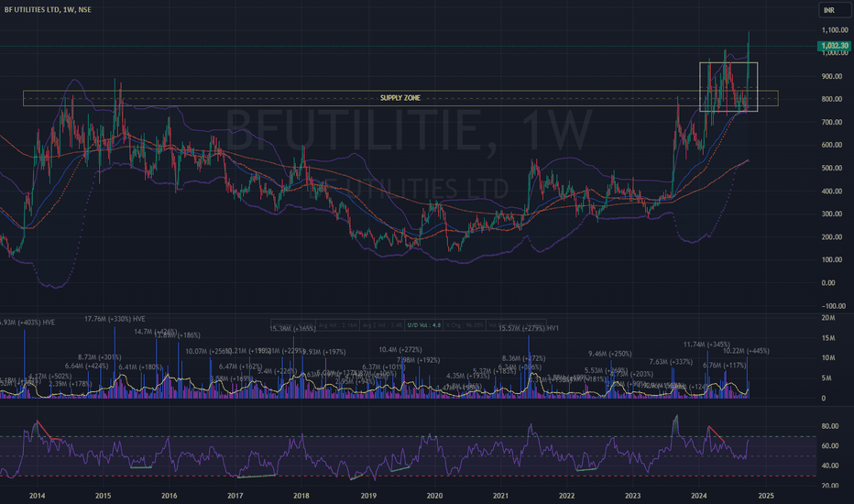The image size is (854, 504).
Task: Click the U/D Vol : 4.8 stats cell
Action: pos(424,325)
